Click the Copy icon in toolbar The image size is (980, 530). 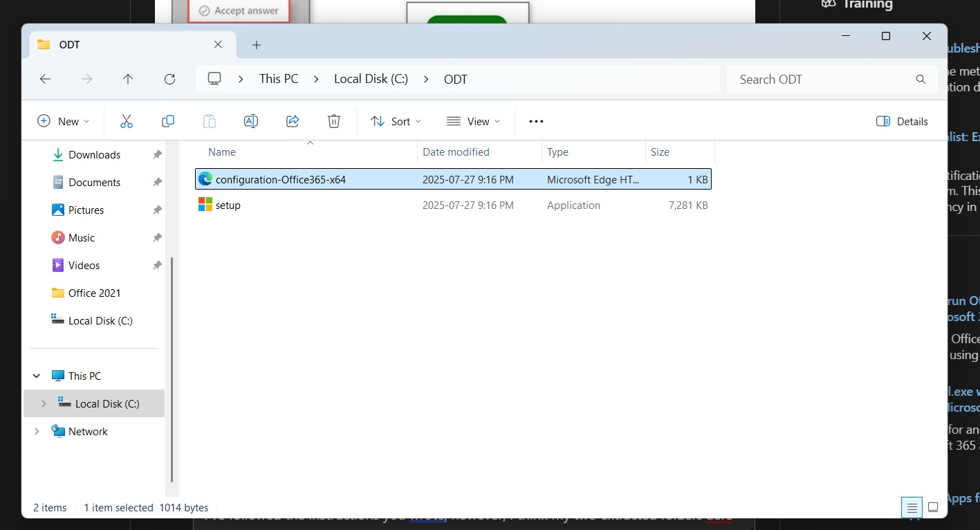point(168,121)
